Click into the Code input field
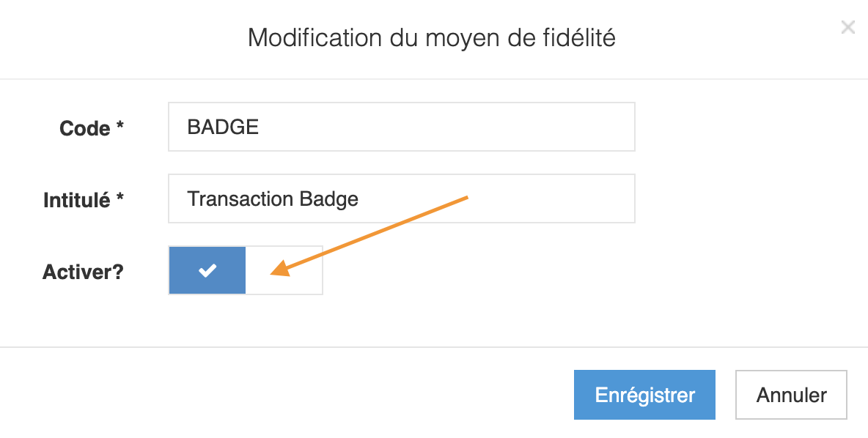 pos(401,127)
